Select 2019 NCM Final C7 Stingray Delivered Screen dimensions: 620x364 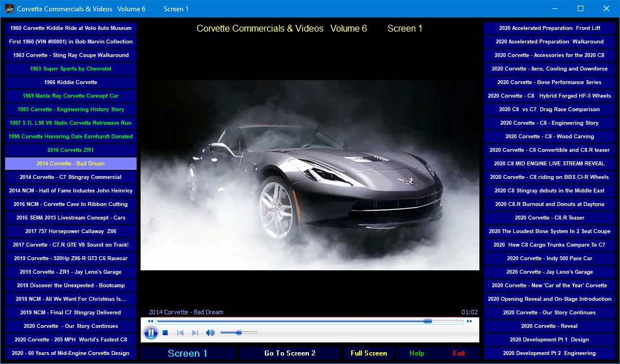point(71,312)
